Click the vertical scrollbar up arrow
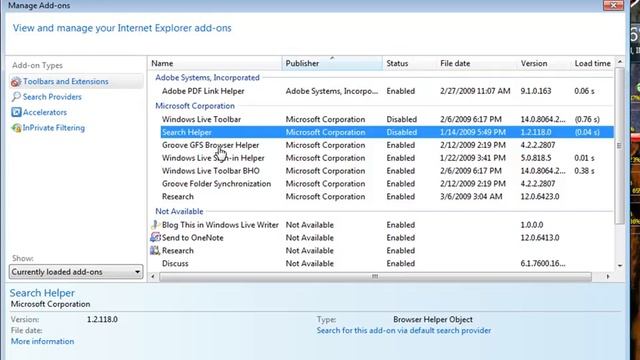Viewport: 640px width, 360px height. click(620, 62)
